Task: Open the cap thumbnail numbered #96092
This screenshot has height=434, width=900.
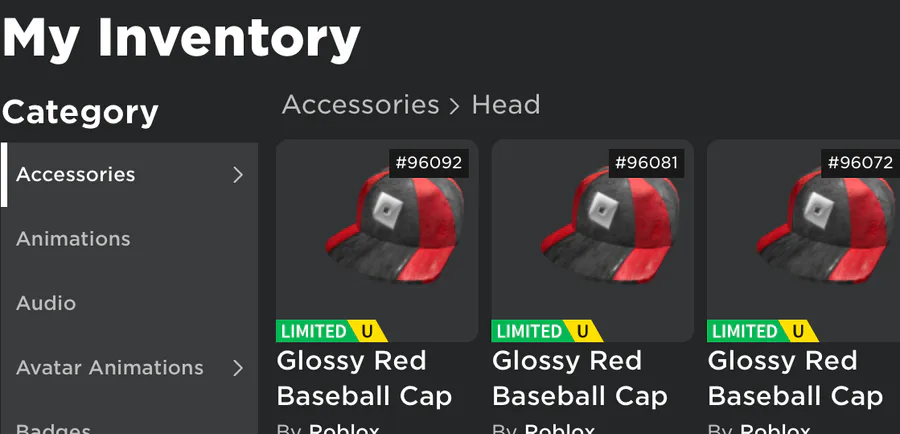Action: 377,241
